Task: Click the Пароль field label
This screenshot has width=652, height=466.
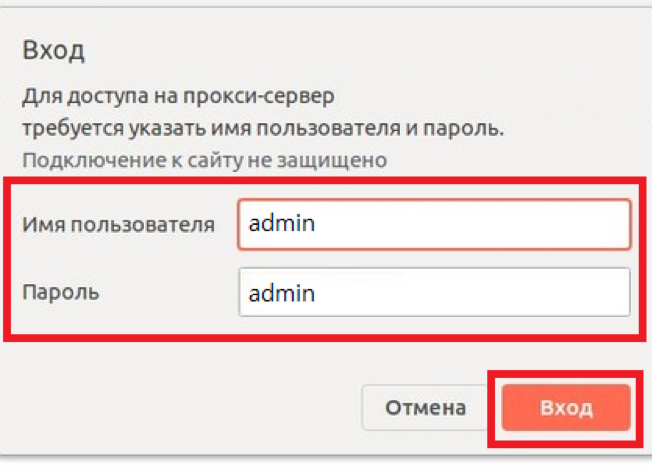Action: (60, 293)
